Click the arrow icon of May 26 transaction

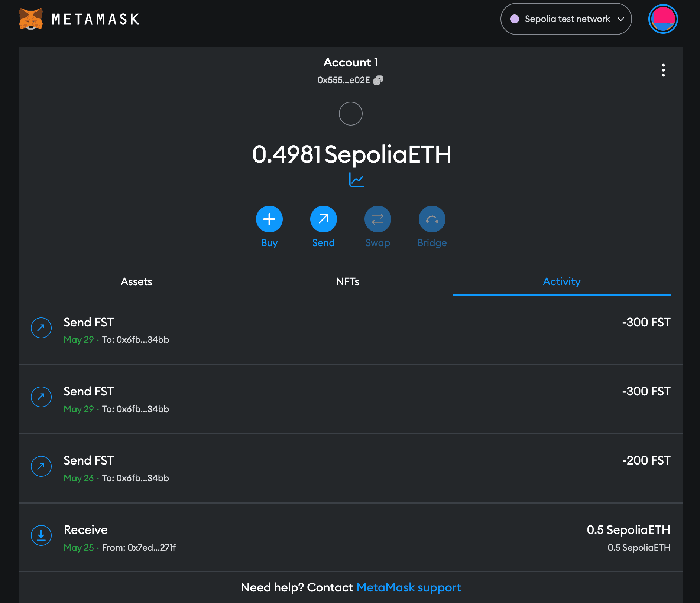(x=41, y=466)
